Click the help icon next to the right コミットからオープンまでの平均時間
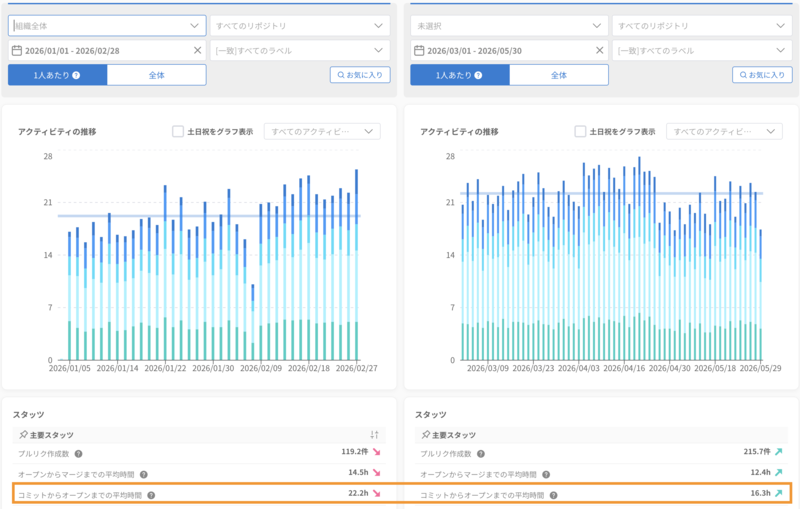The width and height of the screenshot is (800, 509). point(554,495)
